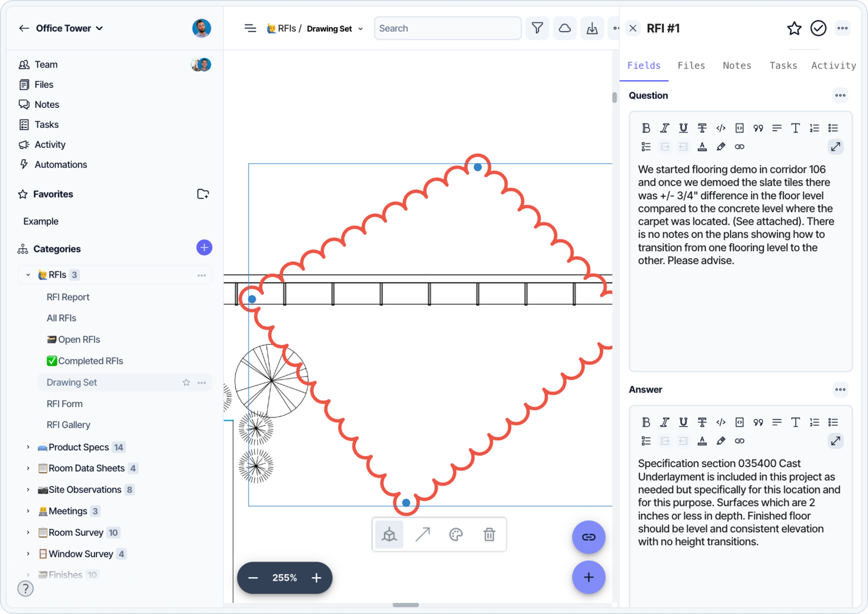The width and height of the screenshot is (868, 614).
Task: Add a new category with the plus button
Action: [x=204, y=247]
